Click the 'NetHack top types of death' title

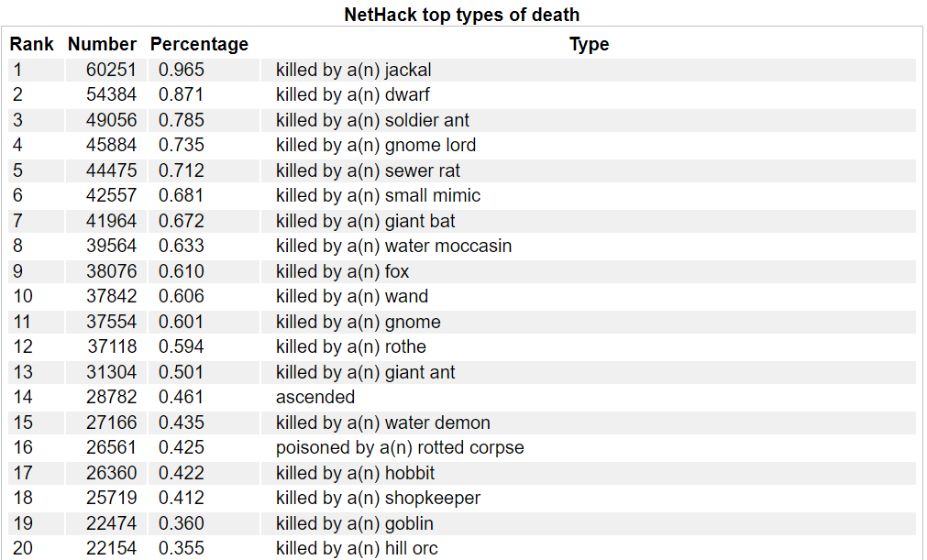point(462,14)
